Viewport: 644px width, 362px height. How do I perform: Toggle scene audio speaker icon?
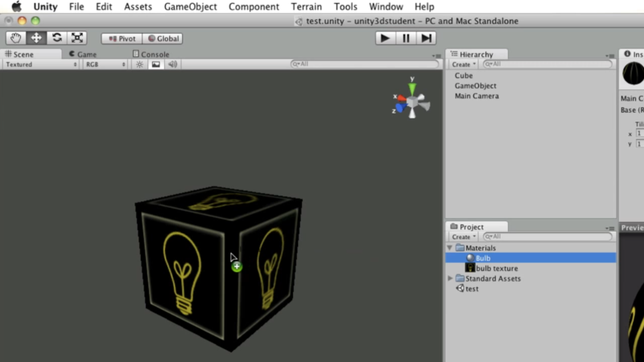coord(173,64)
